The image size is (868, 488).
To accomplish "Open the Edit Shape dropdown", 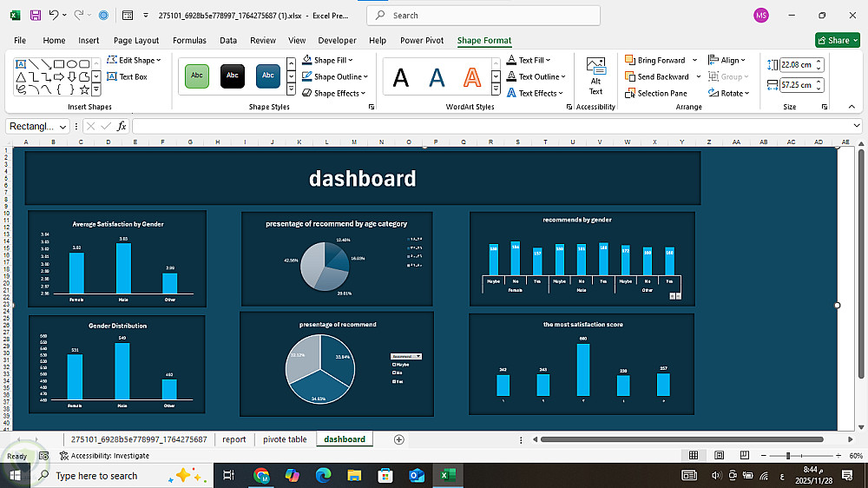I will (134, 60).
